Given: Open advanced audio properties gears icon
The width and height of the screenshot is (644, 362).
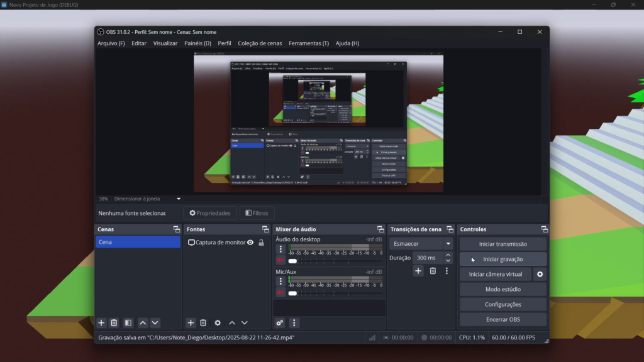Looking at the screenshot, I should (280, 323).
